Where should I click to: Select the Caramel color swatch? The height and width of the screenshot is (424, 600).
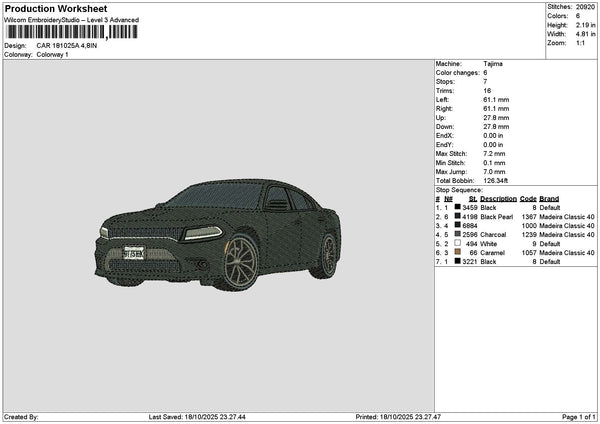click(457, 252)
